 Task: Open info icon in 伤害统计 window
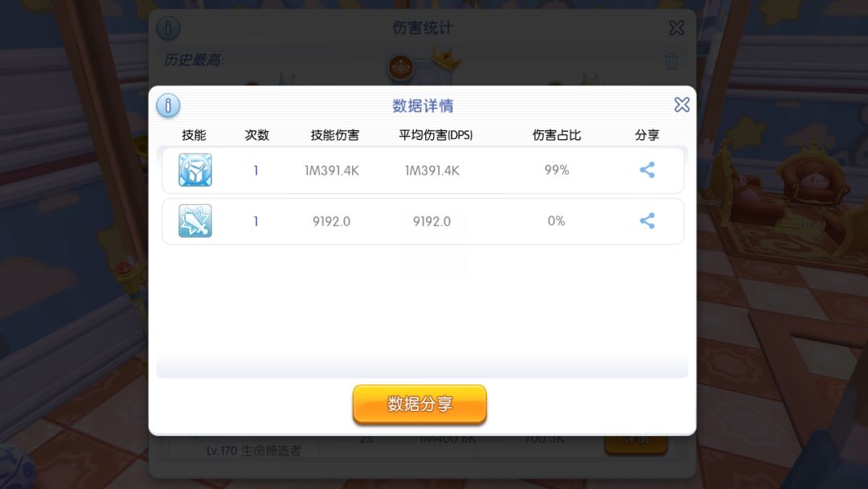click(x=168, y=27)
